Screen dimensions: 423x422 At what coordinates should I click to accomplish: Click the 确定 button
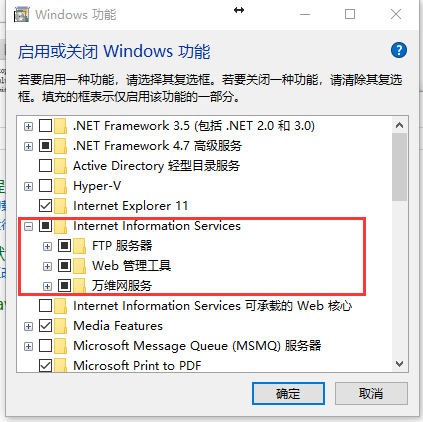pyautogui.click(x=288, y=394)
